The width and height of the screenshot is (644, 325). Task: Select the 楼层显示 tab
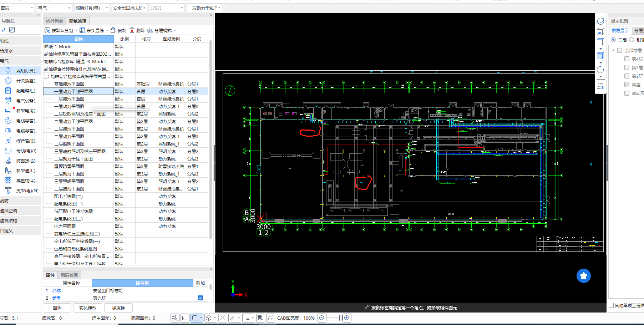(x=620, y=30)
